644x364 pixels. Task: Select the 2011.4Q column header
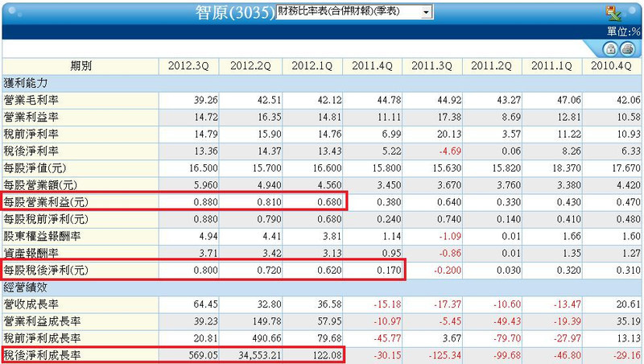pos(372,66)
